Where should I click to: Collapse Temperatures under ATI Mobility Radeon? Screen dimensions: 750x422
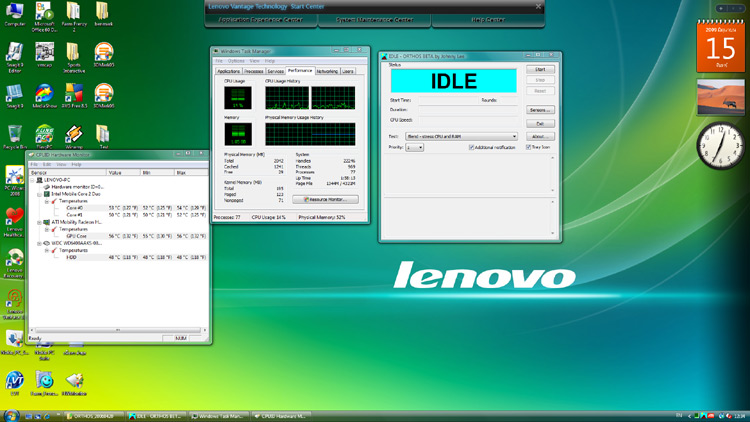coord(47,230)
